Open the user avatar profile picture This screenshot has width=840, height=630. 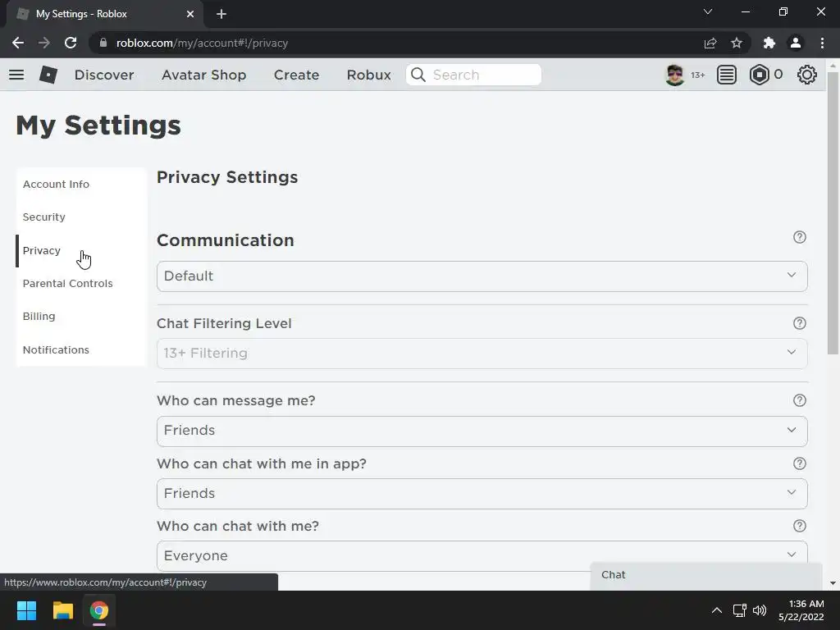(675, 75)
